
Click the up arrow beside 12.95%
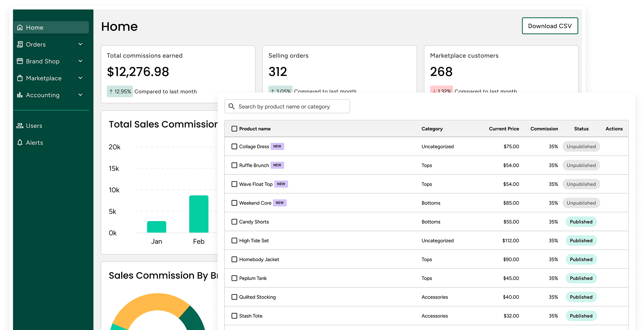pos(111,91)
